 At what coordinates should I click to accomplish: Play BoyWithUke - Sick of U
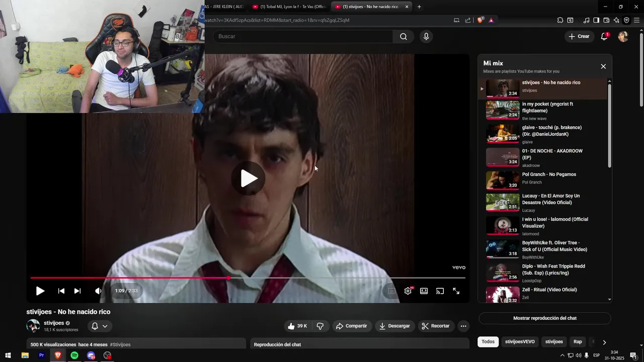click(543, 250)
